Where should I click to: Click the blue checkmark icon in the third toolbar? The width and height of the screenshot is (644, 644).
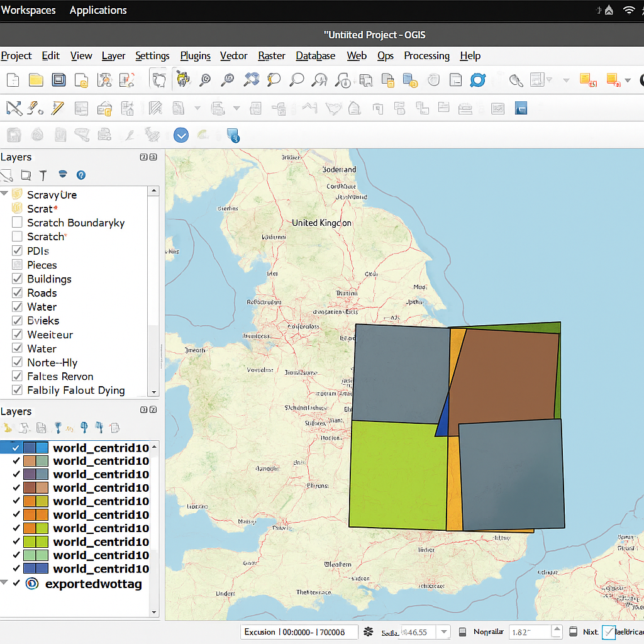point(180,135)
